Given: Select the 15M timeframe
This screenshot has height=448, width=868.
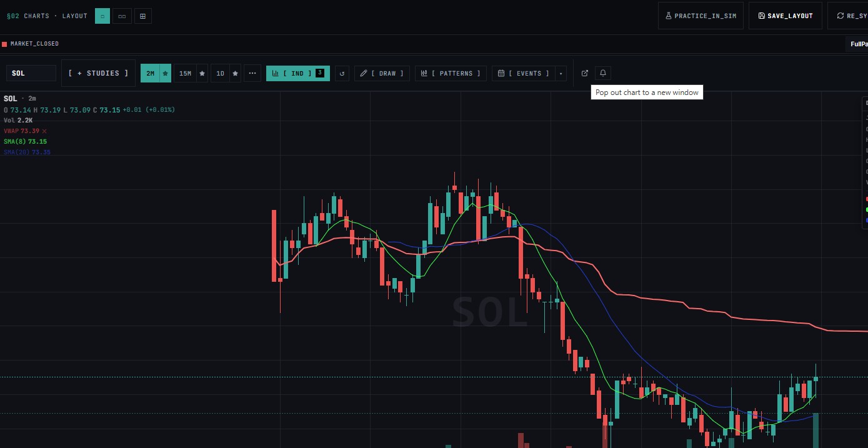Looking at the screenshot, I should [x=185, y=73].
